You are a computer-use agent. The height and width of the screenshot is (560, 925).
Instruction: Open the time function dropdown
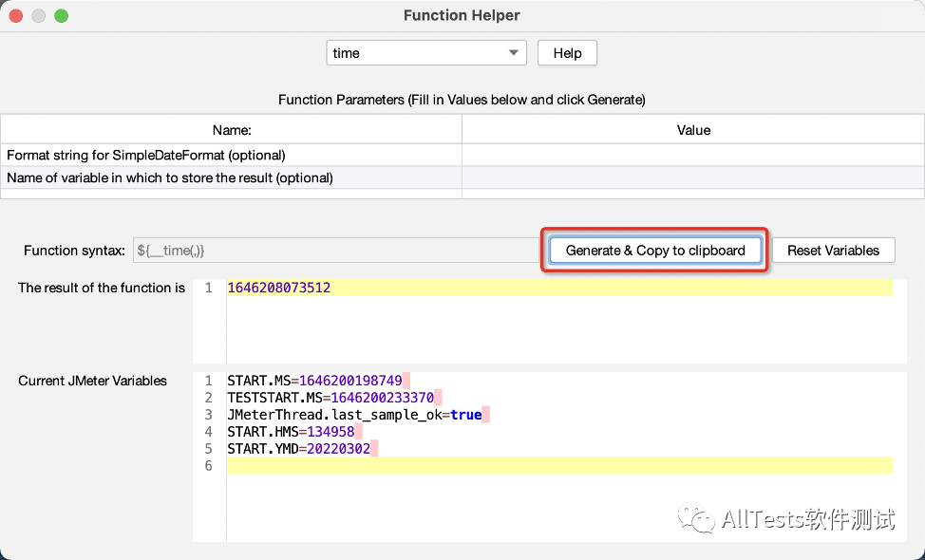click(x=425, y=53)
